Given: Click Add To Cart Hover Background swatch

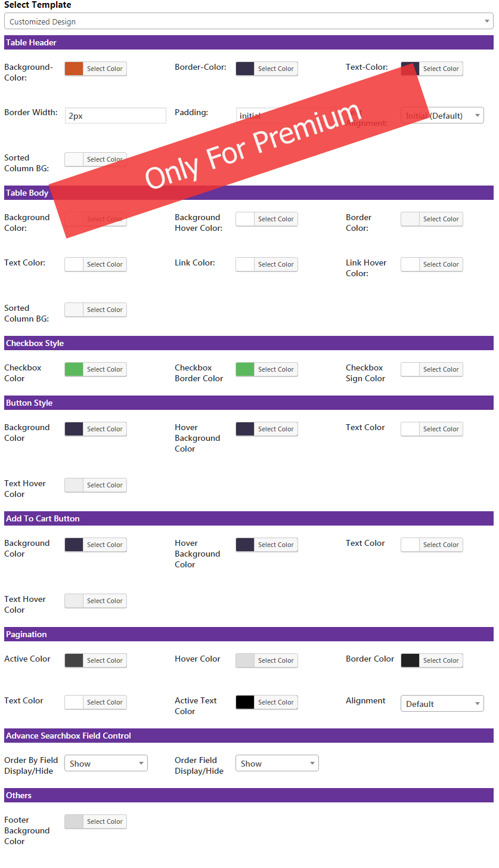Looking at the screenshot, I should pyautogui.click(x=245, y=545).
